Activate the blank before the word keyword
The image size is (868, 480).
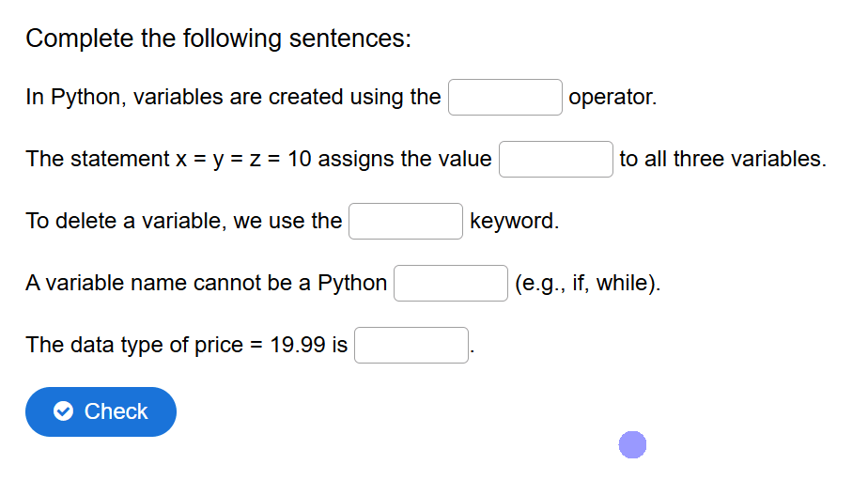(x=406, y=222)
